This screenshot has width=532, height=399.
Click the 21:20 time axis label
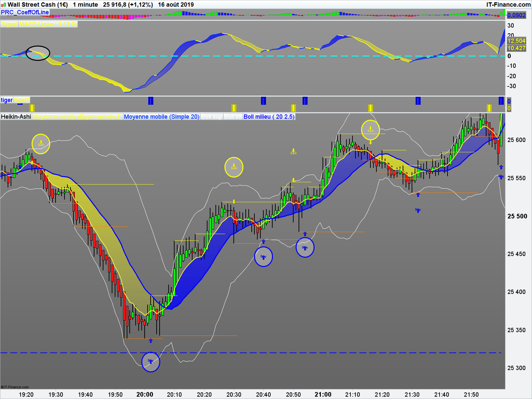tap(382, 395)
